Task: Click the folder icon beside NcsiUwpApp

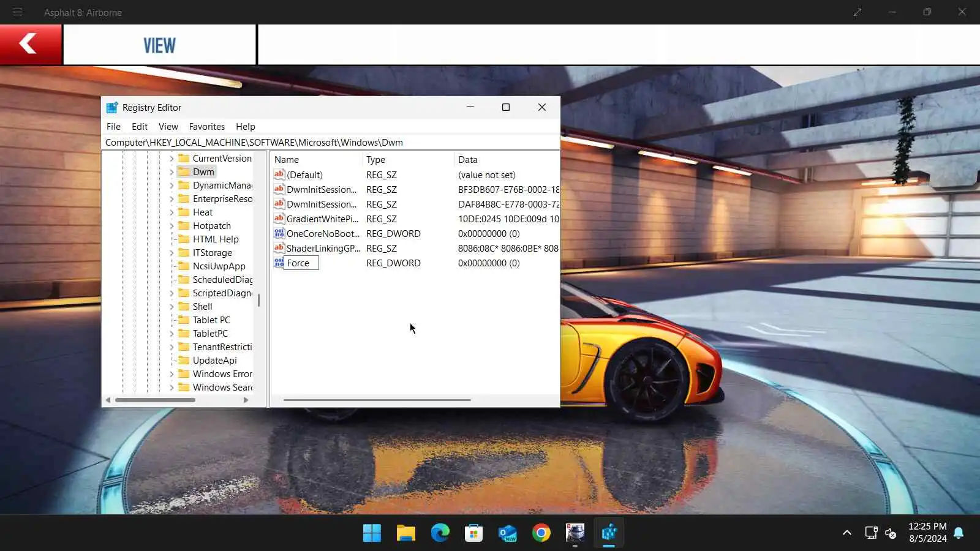Action: tap(184, 266)
